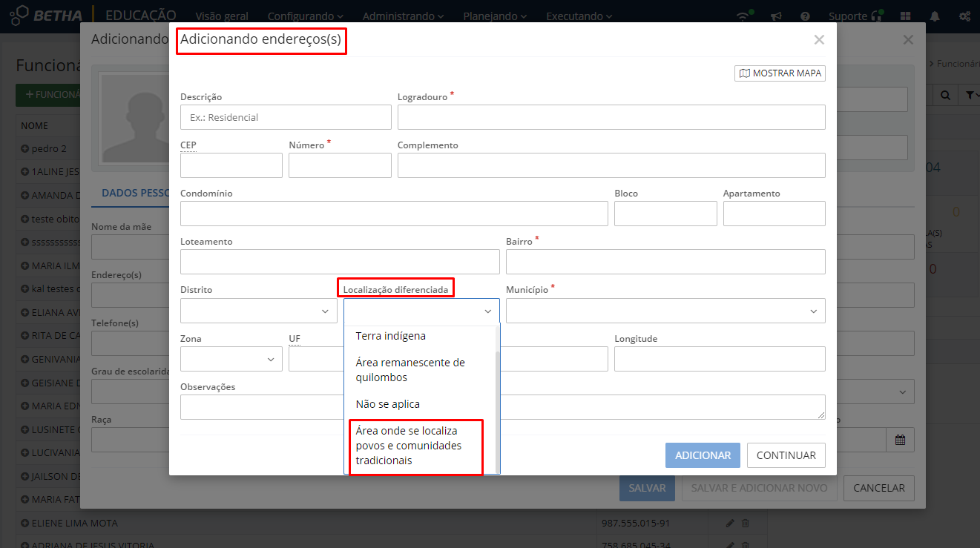The image size is (980, 548).
Task: Expand plus icon for teste obito
Action: (x=25, y=219)
